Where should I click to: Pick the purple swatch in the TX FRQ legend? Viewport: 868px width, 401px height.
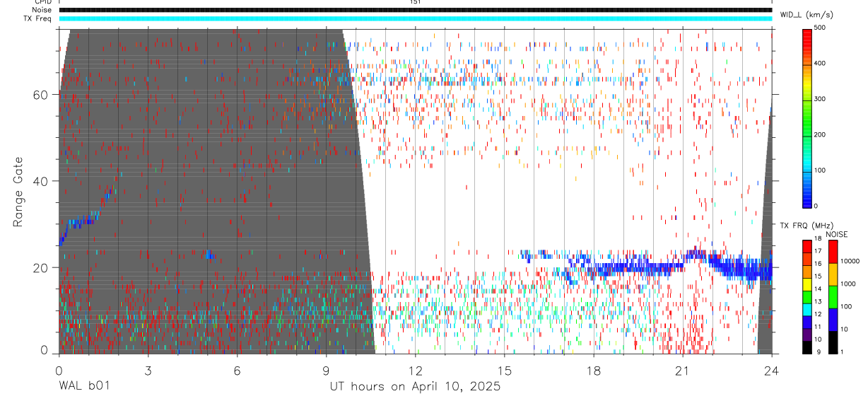coord(807,335)
